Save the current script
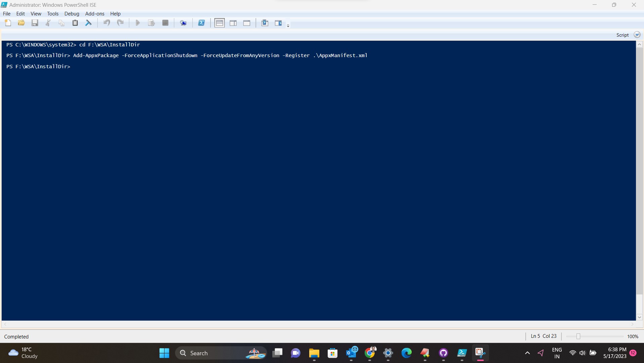This screenshot has width=644, height=363. [35, 23]
